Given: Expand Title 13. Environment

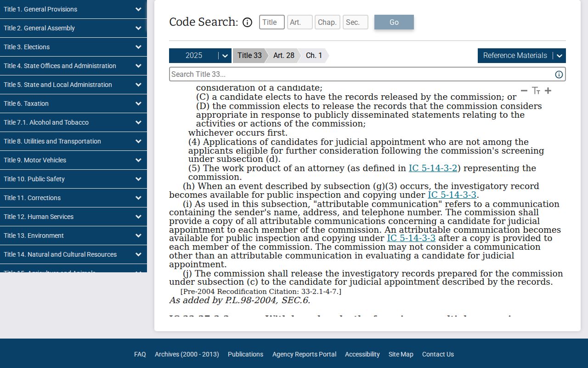Looking at the screenshot, I should (73, 236).
